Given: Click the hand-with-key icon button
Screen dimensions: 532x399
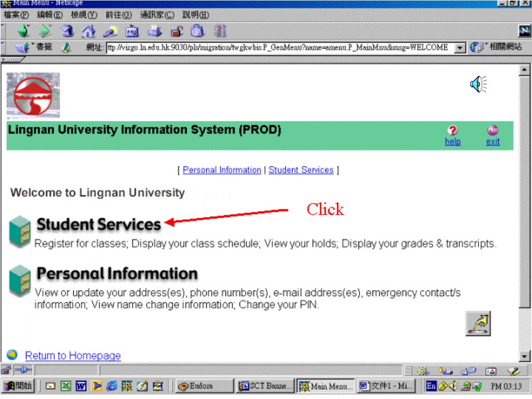Looking at the screenshot, I should click(478, 324).
